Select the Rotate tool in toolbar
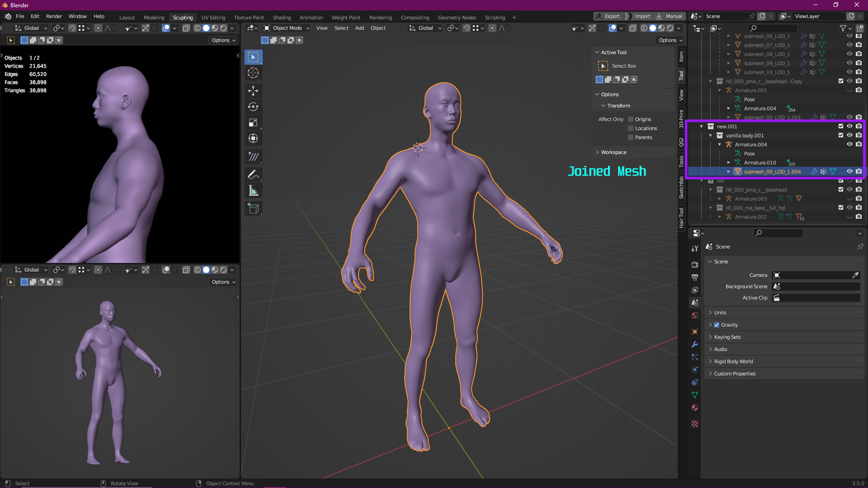Viewport: 868px width, 488px height. pyautogui.click(x=253, y=107)
